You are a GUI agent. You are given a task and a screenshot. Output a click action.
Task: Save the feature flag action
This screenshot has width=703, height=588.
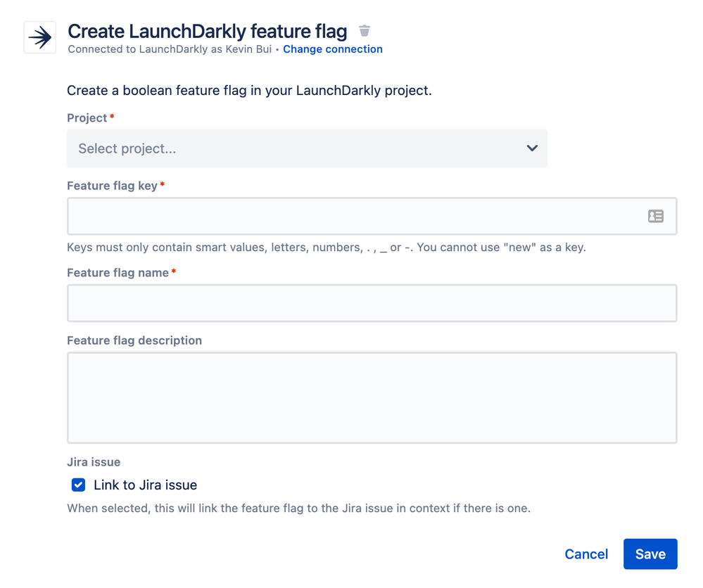[650, 554]
